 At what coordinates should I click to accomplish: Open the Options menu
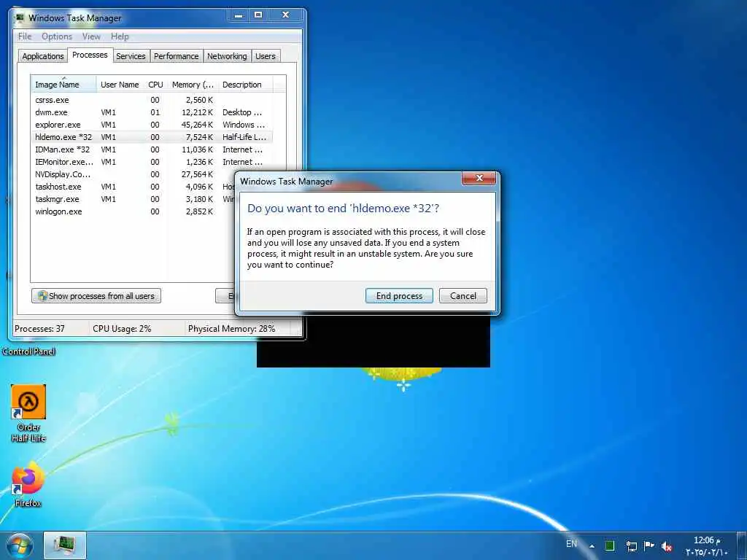(x=57, y=36)
